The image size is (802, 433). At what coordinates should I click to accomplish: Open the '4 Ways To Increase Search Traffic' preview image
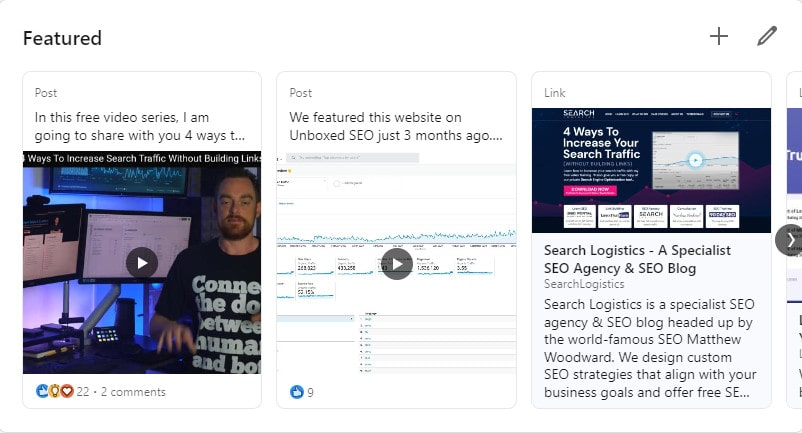(651, 170)
